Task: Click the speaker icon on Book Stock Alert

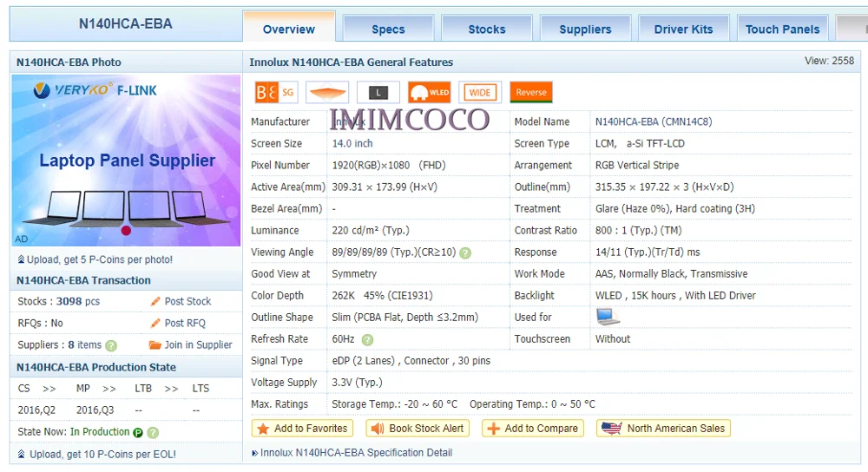Action: (x=378, y=429)
